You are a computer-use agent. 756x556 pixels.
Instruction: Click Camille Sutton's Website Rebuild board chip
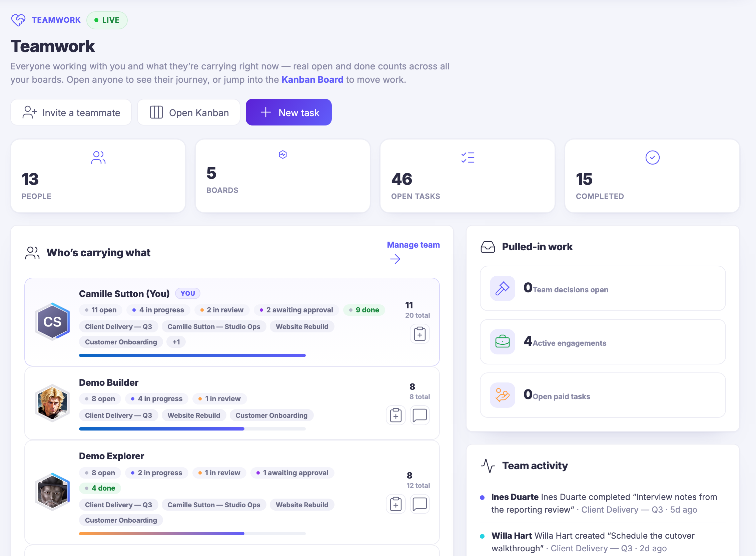pos(302,326)
